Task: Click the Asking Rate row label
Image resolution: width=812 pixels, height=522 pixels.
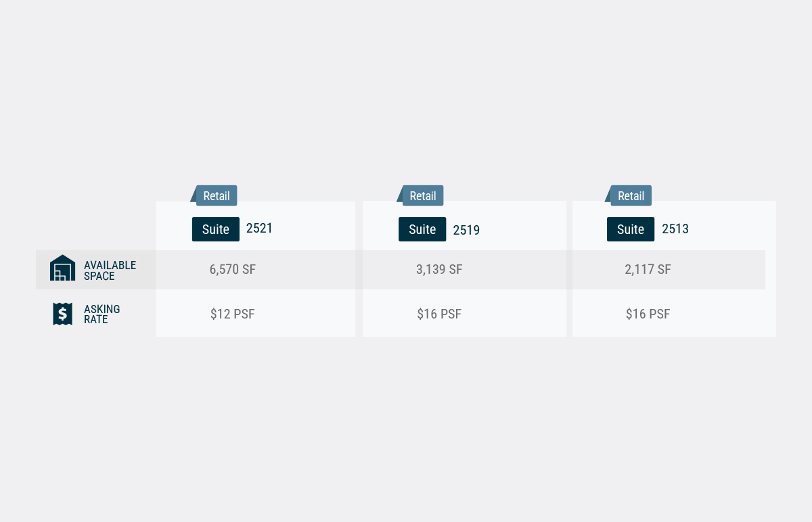Action: click(x=102, y=314)
